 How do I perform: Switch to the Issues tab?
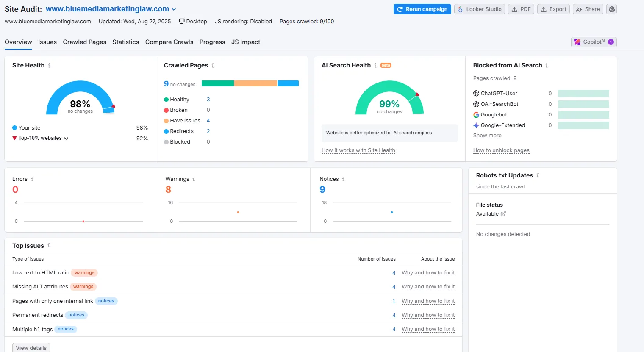tap(47, 42)
